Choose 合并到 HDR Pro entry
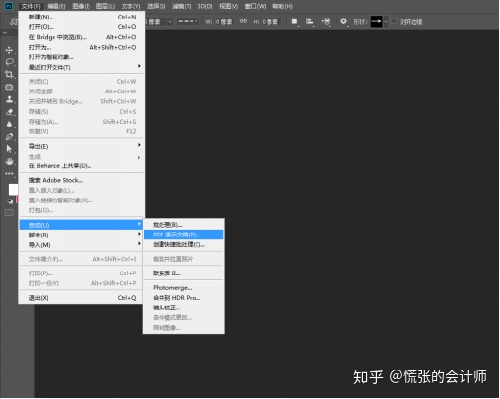Image resolution: width=500 pixels, height=399 pixels. point(184,298)
